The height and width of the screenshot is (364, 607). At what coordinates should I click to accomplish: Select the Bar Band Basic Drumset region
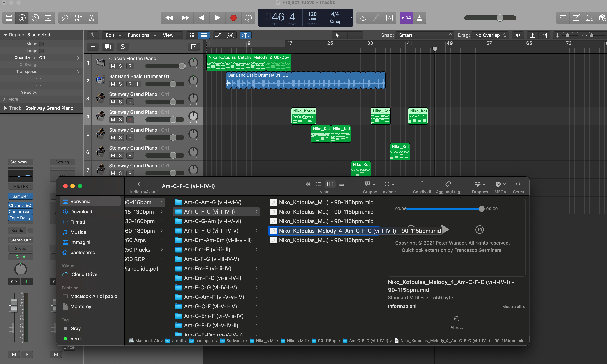[x=306, y=80]
